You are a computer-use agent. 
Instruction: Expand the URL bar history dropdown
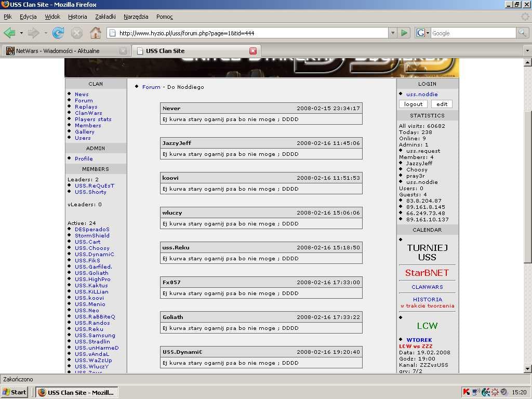click(392, 33)
